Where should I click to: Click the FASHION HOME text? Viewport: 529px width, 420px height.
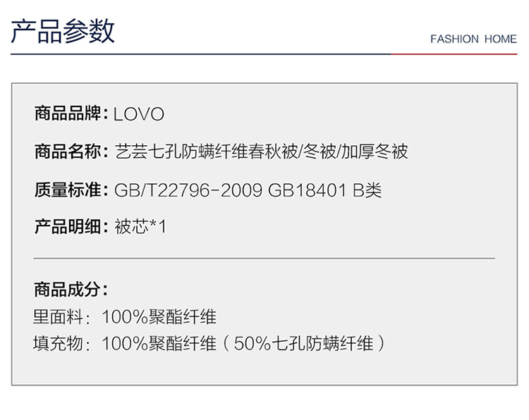pos(473,39)
